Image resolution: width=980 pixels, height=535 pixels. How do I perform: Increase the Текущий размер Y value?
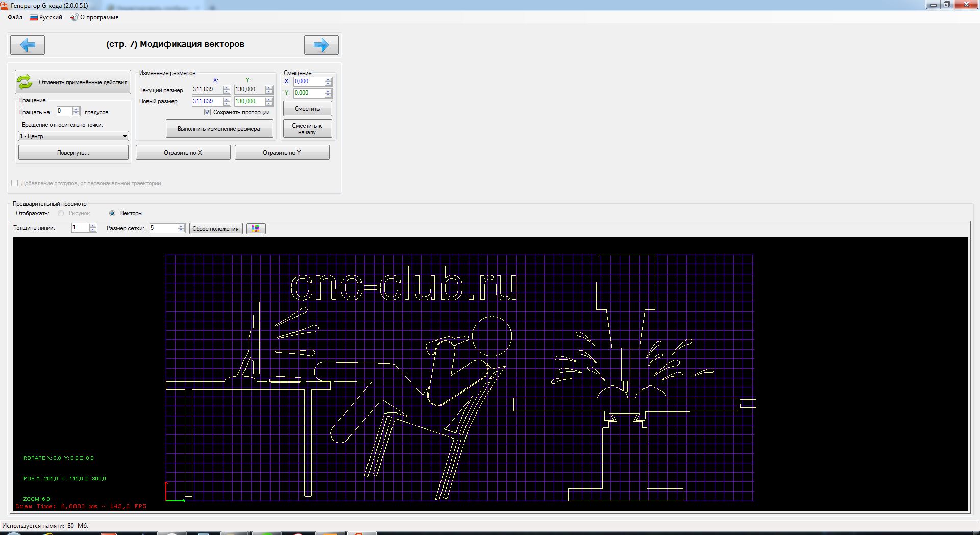pyautogui.click(x=269, y=87)
